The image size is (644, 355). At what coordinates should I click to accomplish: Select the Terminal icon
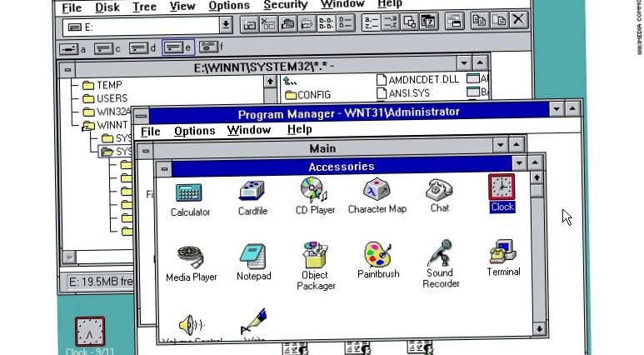click(502, 252)
